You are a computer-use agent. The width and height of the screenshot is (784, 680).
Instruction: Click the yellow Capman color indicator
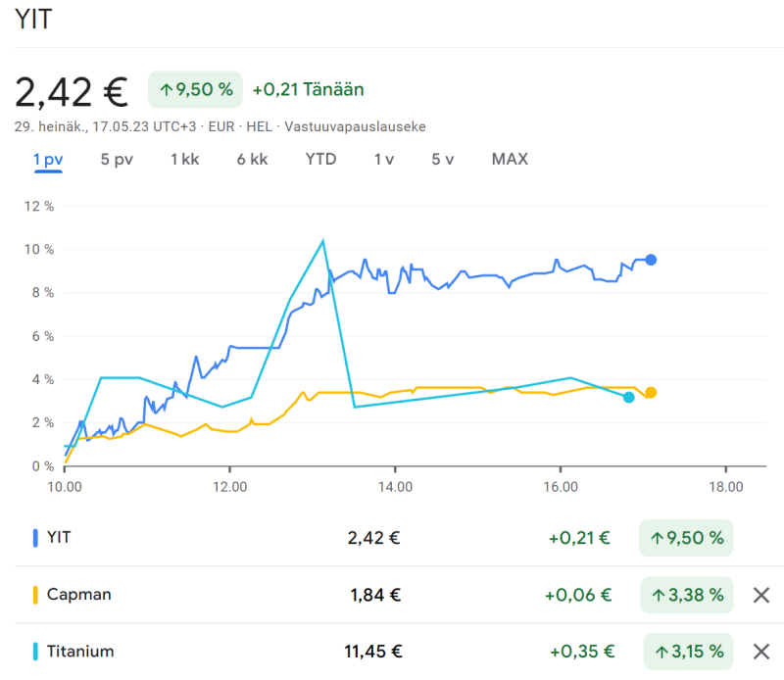pyautogui.click(x=35, y=595)
